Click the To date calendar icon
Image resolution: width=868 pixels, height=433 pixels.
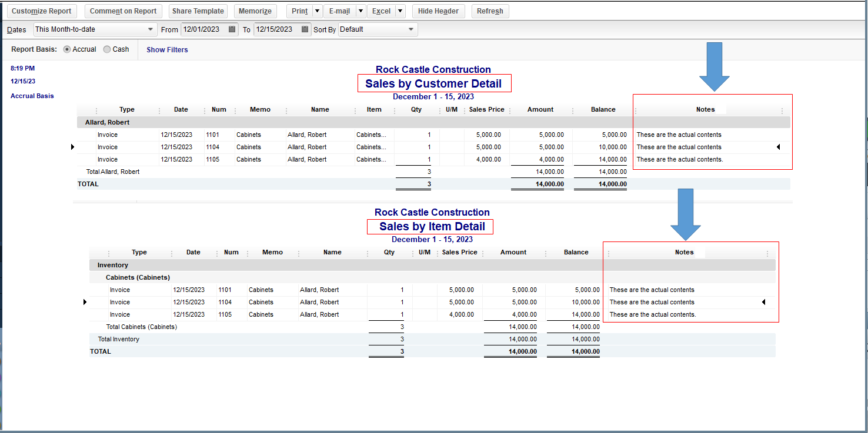click(305, 29)
